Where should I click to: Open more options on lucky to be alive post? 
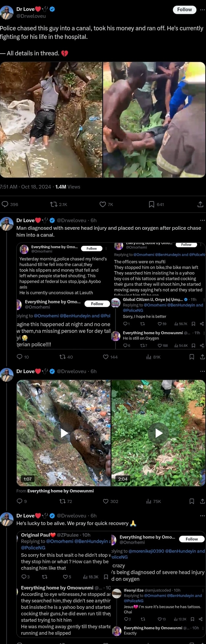coord(202,515)
